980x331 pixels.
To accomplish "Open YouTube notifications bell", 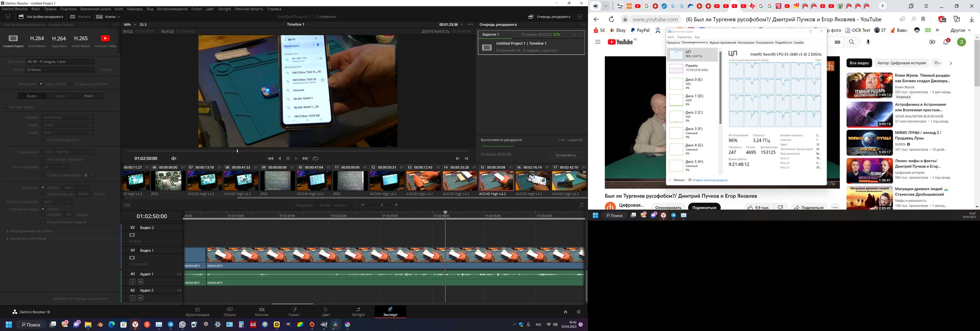I will pyautogui.click(x=946, y=42).
